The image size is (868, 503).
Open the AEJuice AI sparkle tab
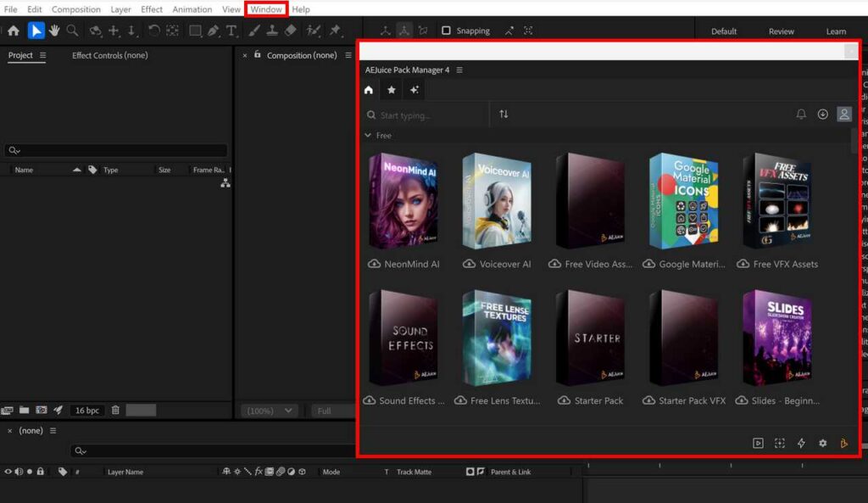coord(414,90)
